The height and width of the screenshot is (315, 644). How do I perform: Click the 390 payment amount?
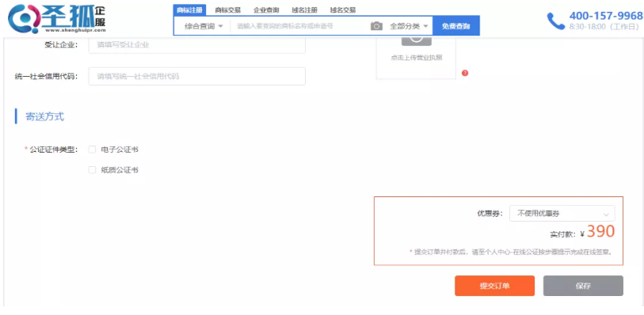point(600,232)
